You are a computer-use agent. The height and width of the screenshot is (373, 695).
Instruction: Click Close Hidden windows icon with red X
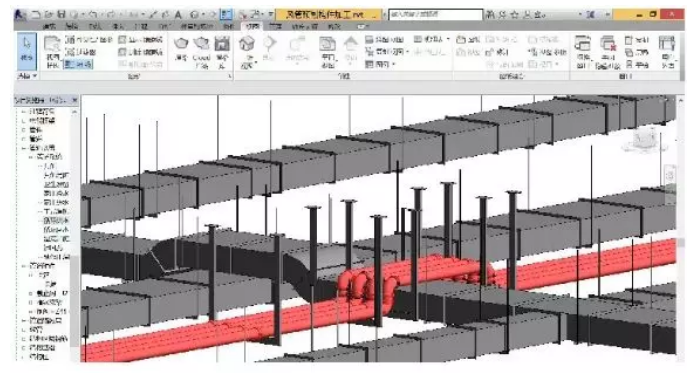(x=608, y=52)
